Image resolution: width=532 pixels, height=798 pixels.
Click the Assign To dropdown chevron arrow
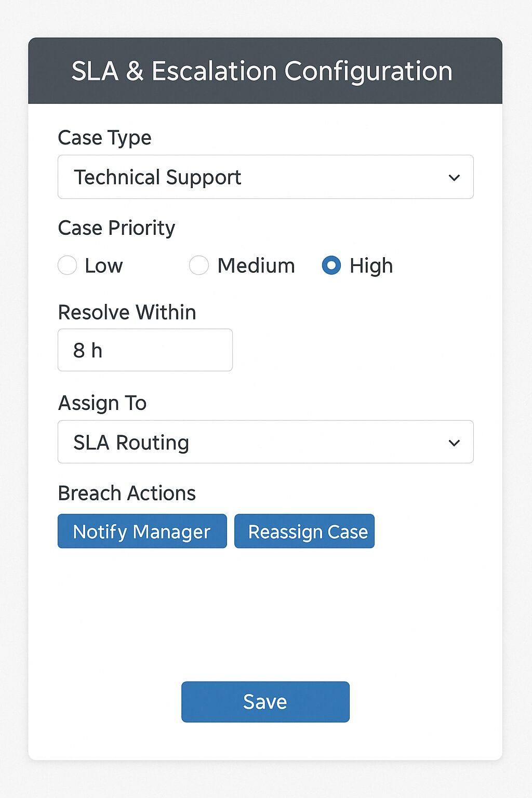[x=454, y=443]
